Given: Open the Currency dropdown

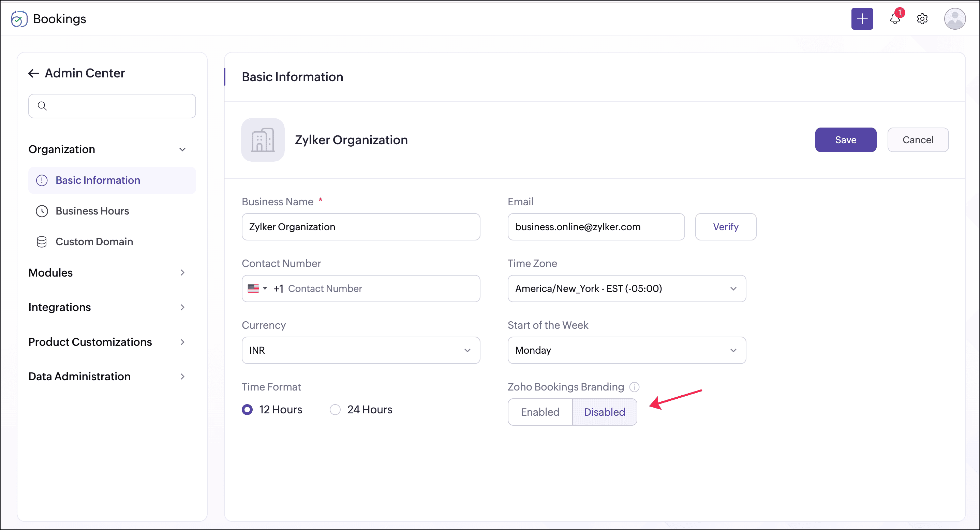Looking at the screenshot, I should (360, 350).
